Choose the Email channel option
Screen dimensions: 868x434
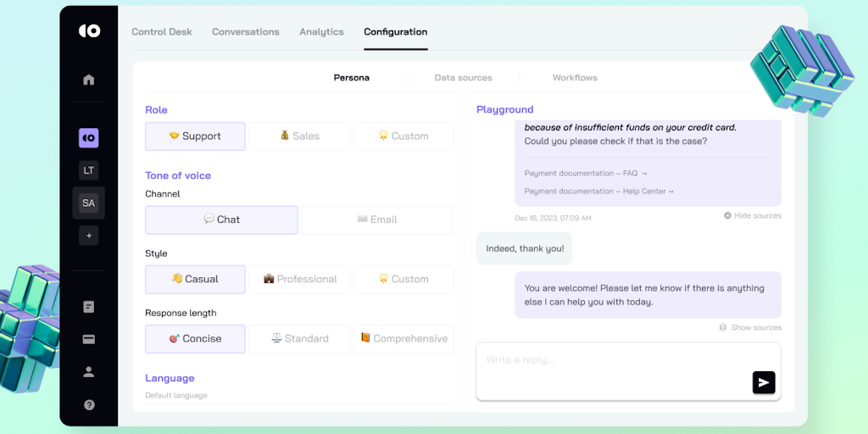pyautogui.click(x=376, y=220)
